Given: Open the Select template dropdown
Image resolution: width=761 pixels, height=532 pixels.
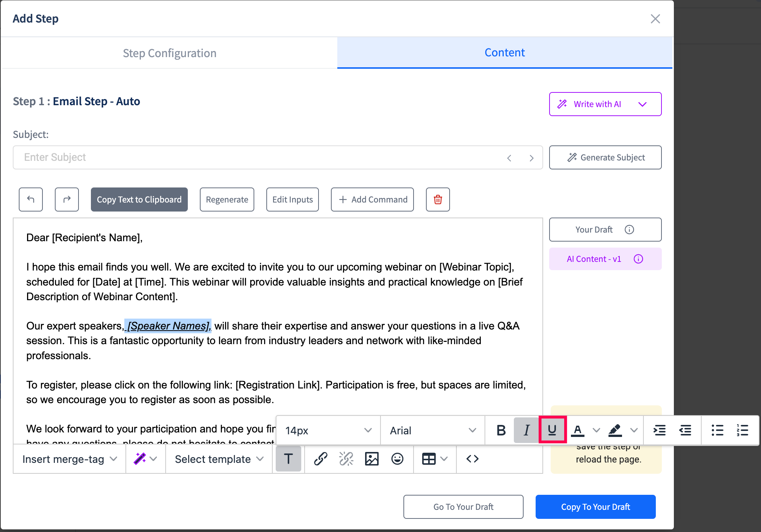Looking at the screenshot, I should click(219, 459).
